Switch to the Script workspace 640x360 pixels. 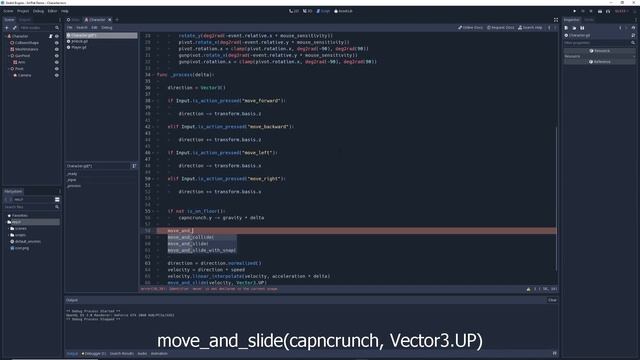tap(323, 11)
